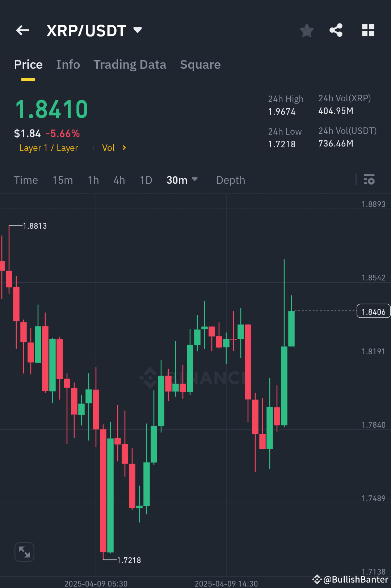
Task: Go back using the left arrow
Action: click(x=22, y=30)
